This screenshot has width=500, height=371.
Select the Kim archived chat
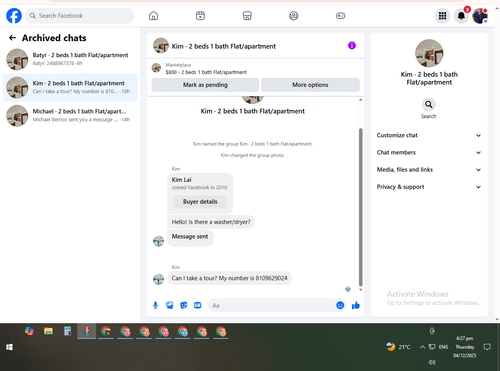coord(70,87)
